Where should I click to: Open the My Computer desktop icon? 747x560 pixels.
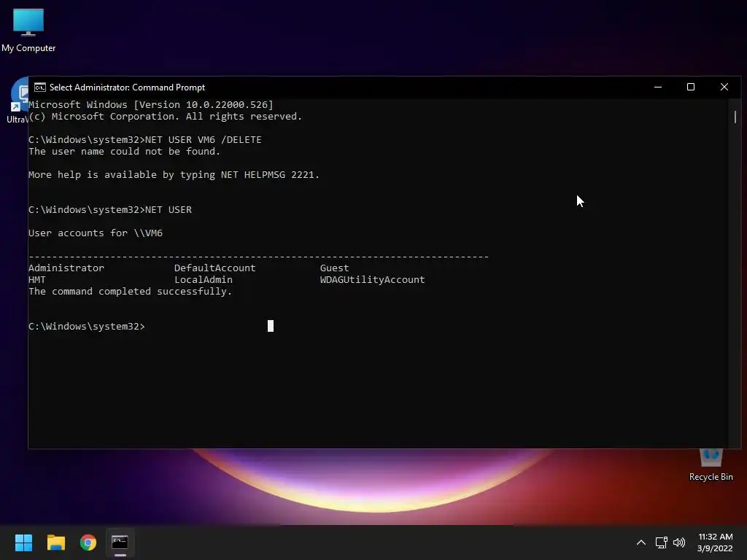[28, 29]
